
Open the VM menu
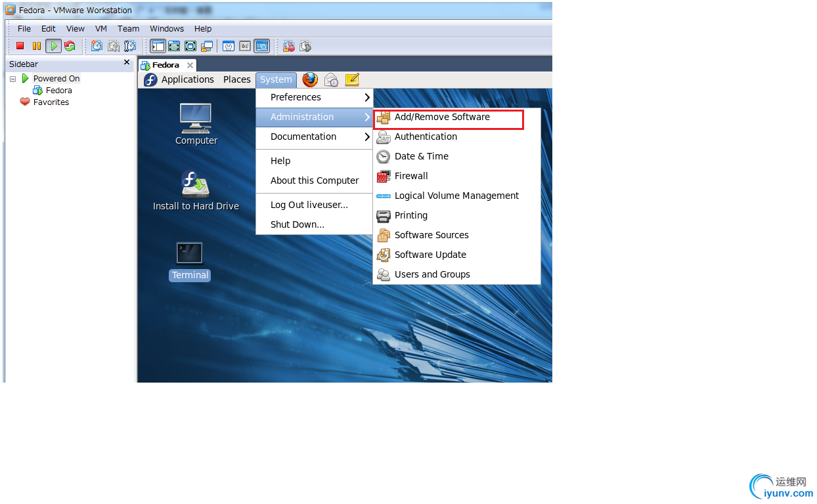tap(101, 28)
